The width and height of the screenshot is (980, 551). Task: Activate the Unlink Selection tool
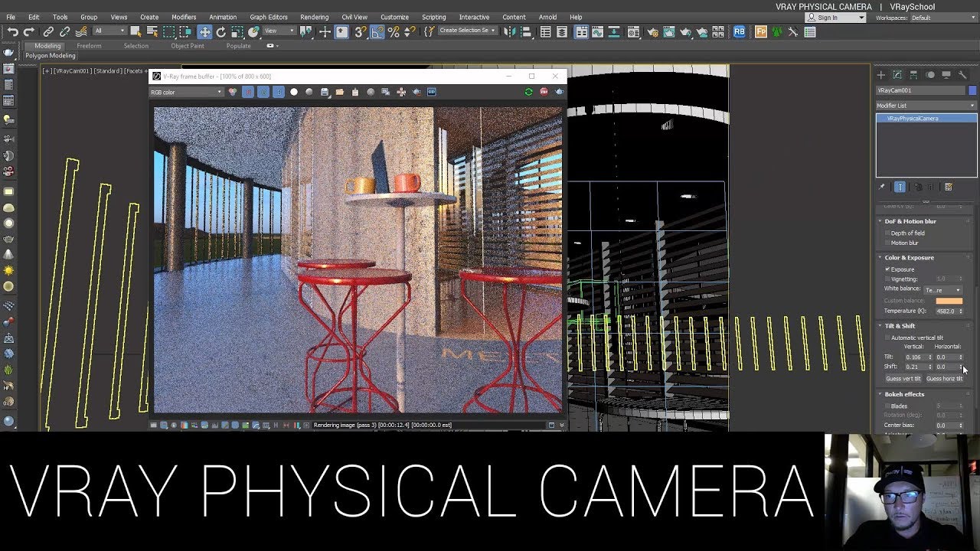click(x=64, y=31)
